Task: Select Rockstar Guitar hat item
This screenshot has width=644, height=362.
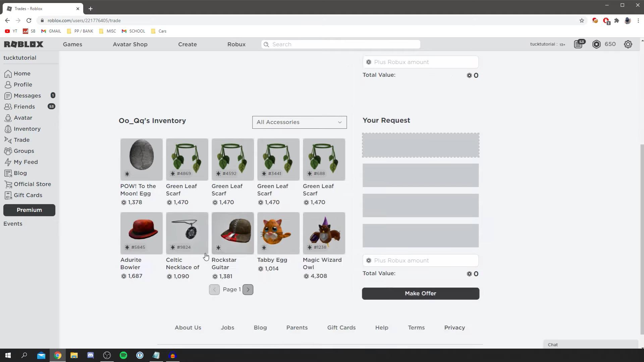Action: click(x=233, y=233)
